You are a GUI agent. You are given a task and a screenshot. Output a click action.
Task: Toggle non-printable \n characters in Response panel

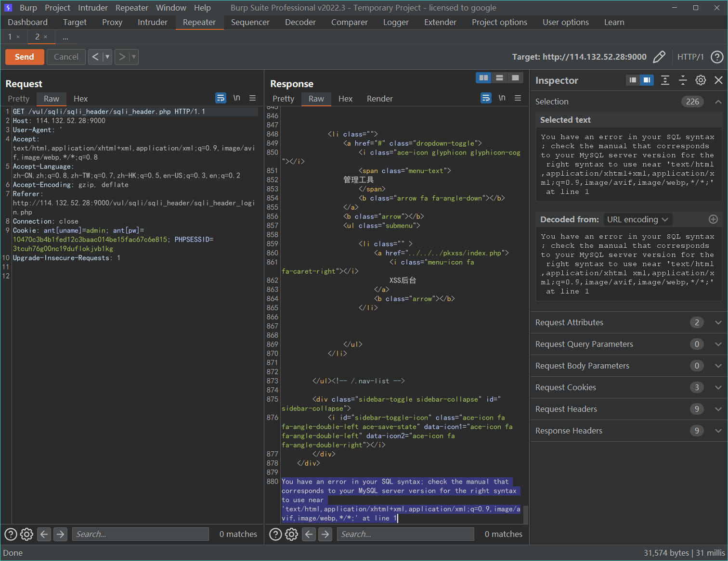tap(502, 98)
